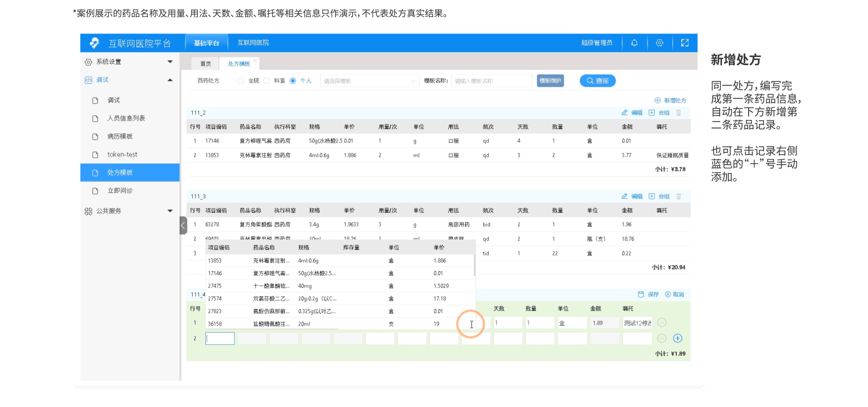Click 新增处方 add link
Image resolution: width=868 pixels, height=407 pixels.
(670, 100)
